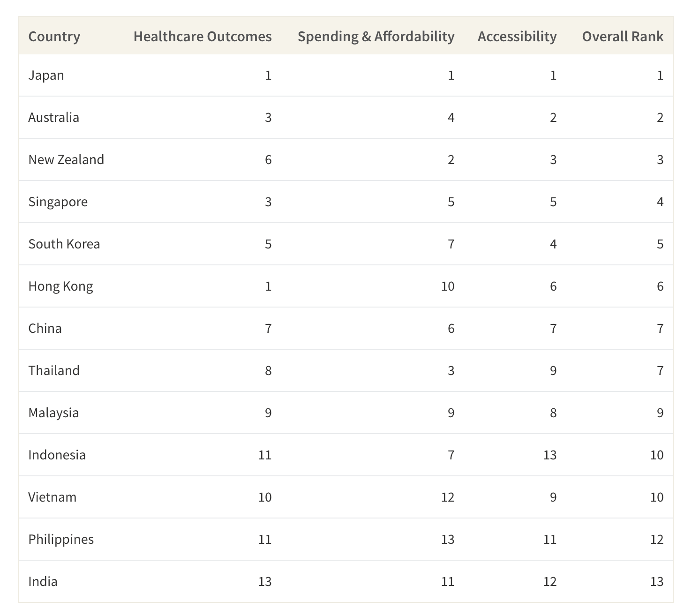The image size is (692, 616).
Task: Click Hong Kong's Spending & Affordability value 10
Action: tap(448, 286)
